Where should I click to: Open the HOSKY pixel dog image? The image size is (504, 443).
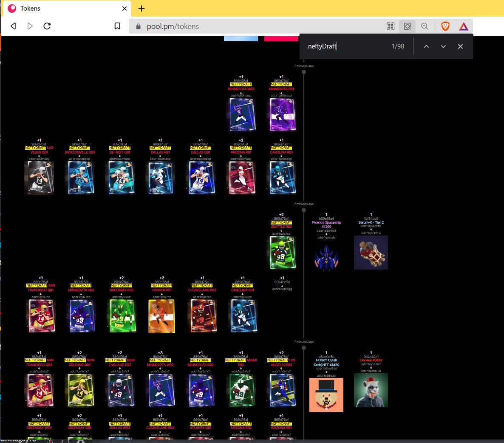[x=326, y=395]
